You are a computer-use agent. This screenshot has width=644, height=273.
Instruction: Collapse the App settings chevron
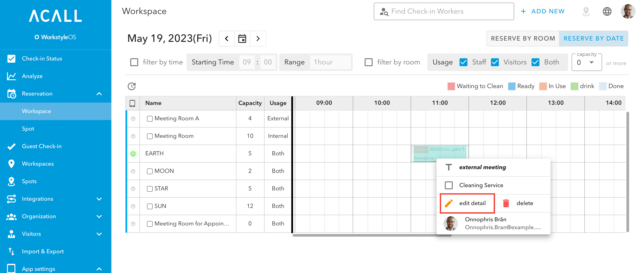tap(99, 269)
